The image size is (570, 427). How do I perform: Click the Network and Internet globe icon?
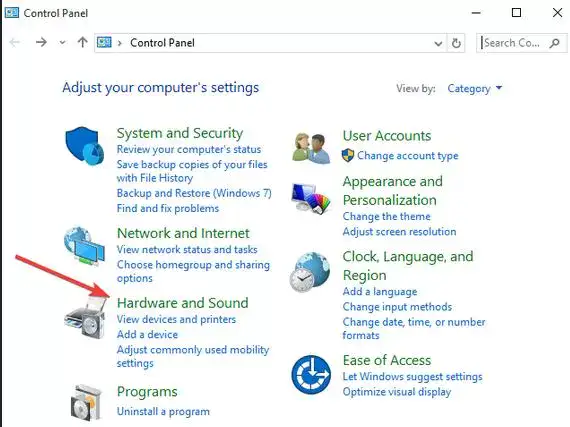coord(84,245)
